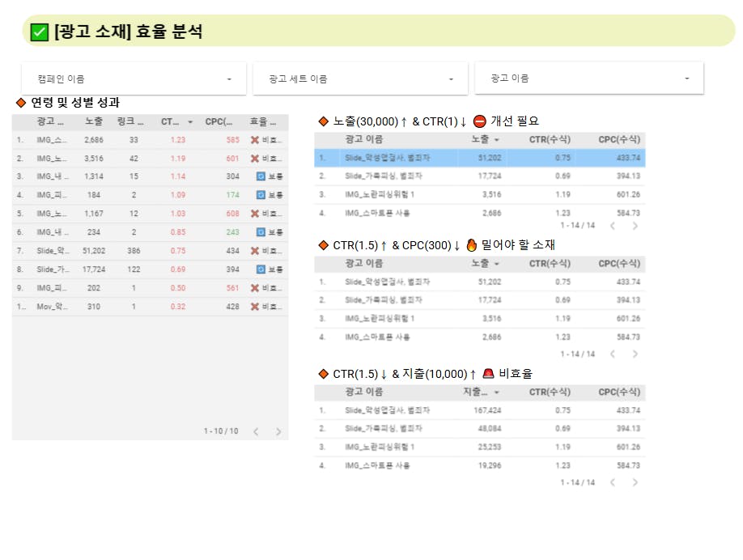Click the 601.26 CPC cell in the 밀어야 할 소재 table
The height and width of the screenshot is (560, 743).
click(x=628, y=319)
